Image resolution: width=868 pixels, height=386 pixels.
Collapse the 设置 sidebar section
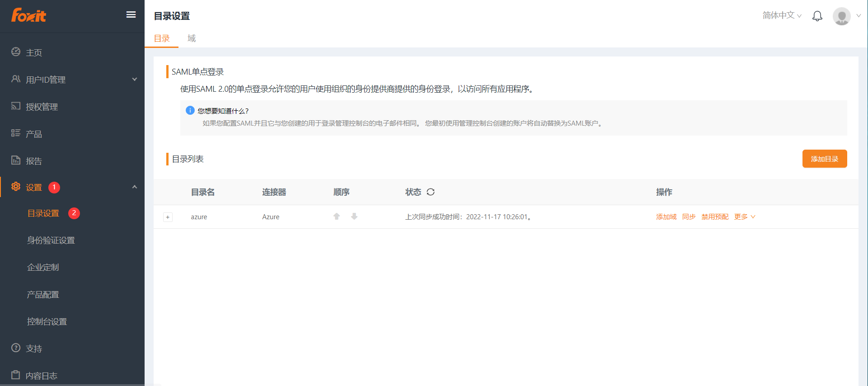pos(134,187)
